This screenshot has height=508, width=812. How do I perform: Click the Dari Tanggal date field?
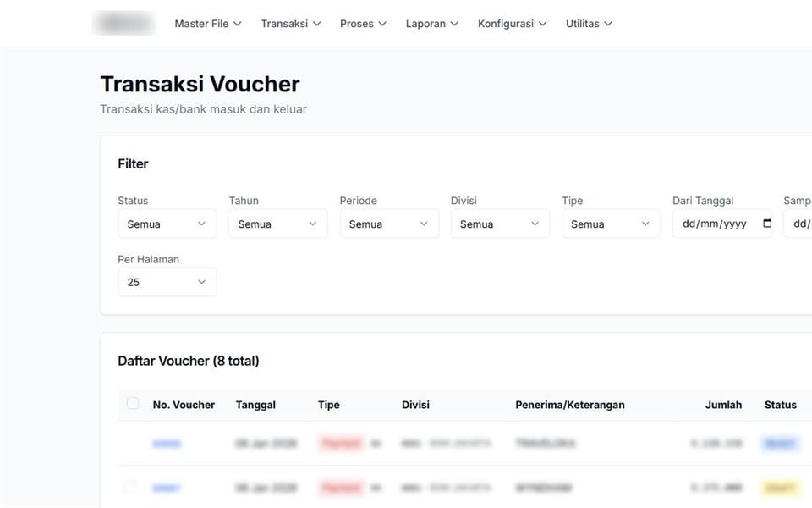(721, 224)
